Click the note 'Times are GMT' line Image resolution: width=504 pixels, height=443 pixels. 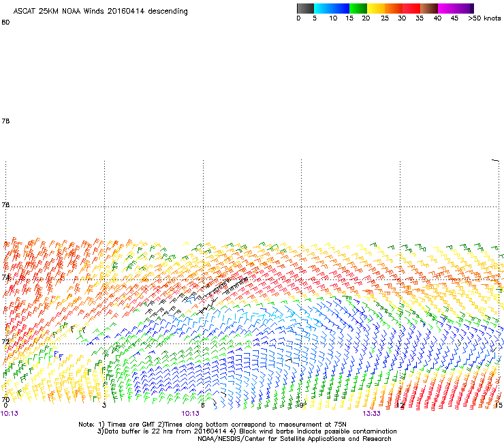(212, 425)
